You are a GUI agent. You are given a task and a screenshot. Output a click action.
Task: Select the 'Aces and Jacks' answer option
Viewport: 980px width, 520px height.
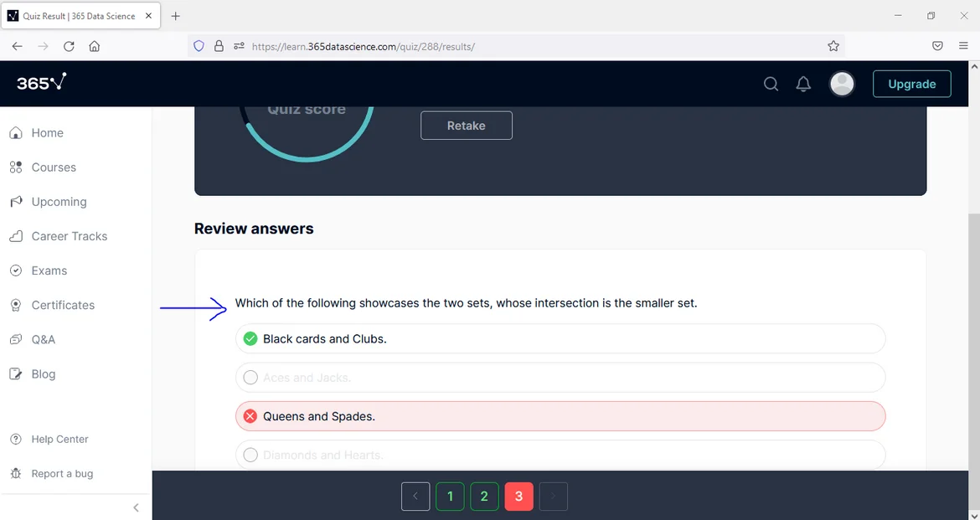tap(560, 378)
